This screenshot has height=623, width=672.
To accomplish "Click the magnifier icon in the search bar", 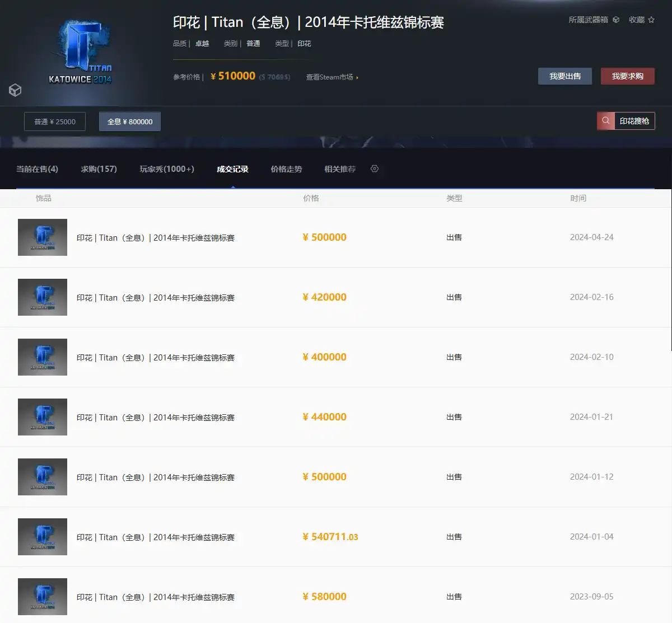I will 605,121.
